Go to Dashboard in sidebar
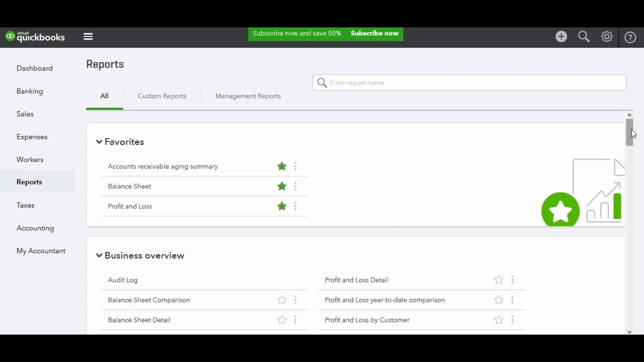This screenshot has height=362, width=644. click(35, 68)
